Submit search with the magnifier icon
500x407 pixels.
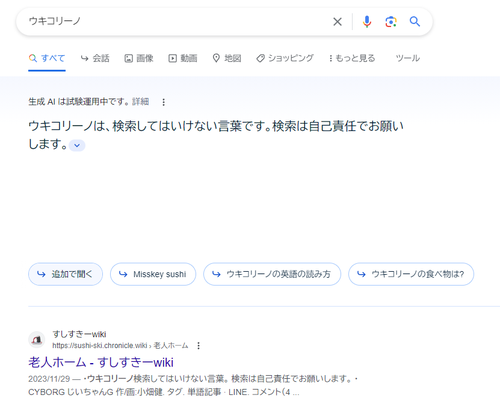point(415,22)
